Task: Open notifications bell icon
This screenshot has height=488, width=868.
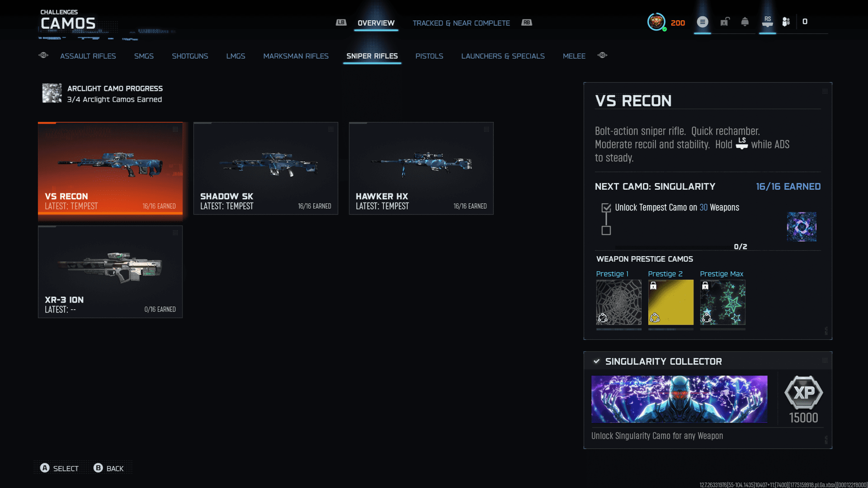Action: tap(745, 22)
